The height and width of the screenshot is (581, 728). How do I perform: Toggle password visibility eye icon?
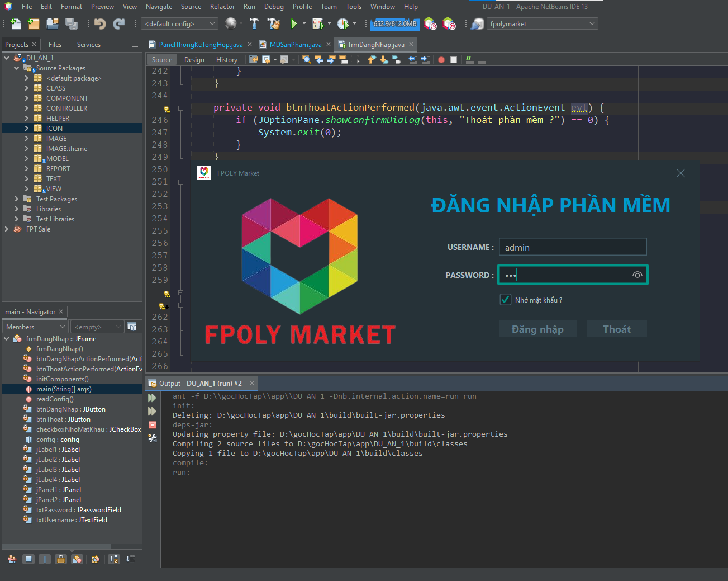pos(637,275)
